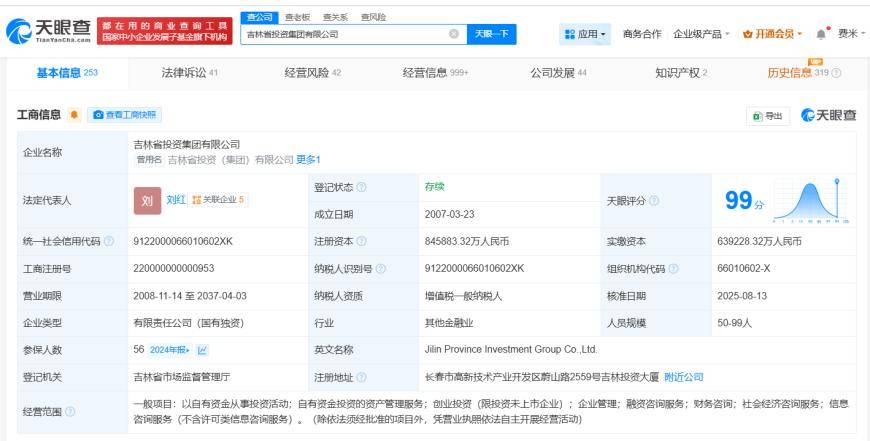The height and width of the screenshot is (441, 870).
Task: Click the 有限责任公司（国有独资） company type
Action: [x=189, y=323]
